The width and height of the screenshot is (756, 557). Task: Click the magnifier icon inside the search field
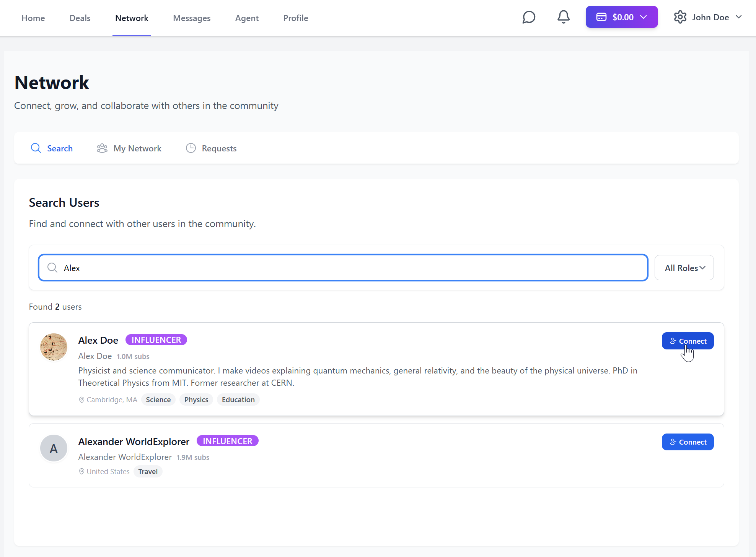52,268
